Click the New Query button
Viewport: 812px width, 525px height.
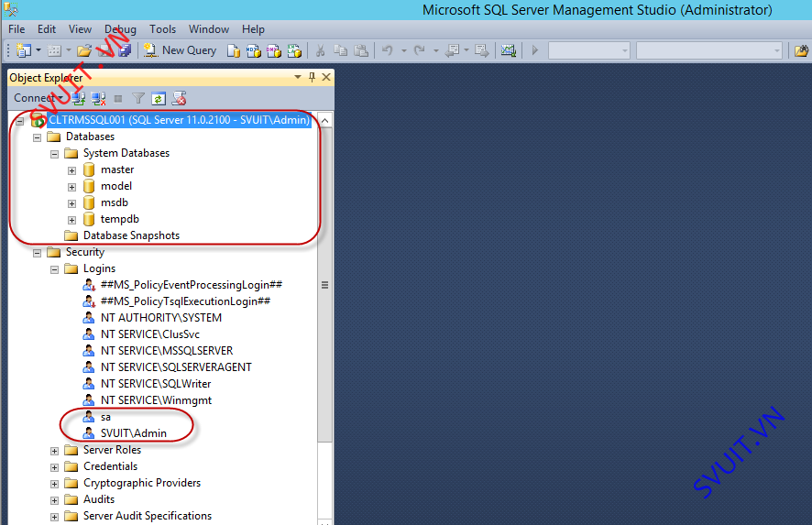[x=181, y=50]
